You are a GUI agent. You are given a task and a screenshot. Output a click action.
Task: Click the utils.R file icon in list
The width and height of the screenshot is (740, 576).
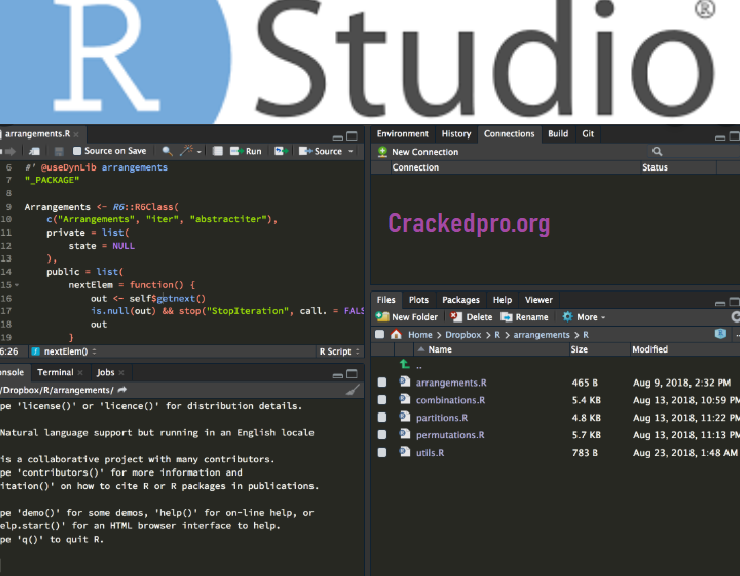point(404,452)
